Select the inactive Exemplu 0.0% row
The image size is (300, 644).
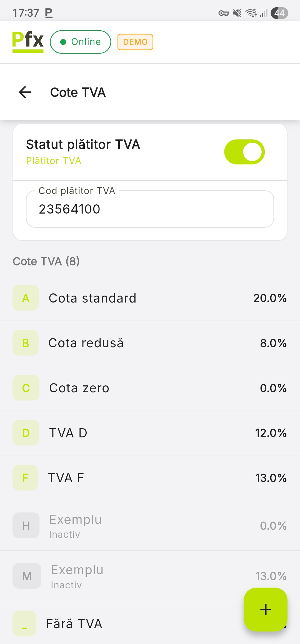click(x=150, y=526)
